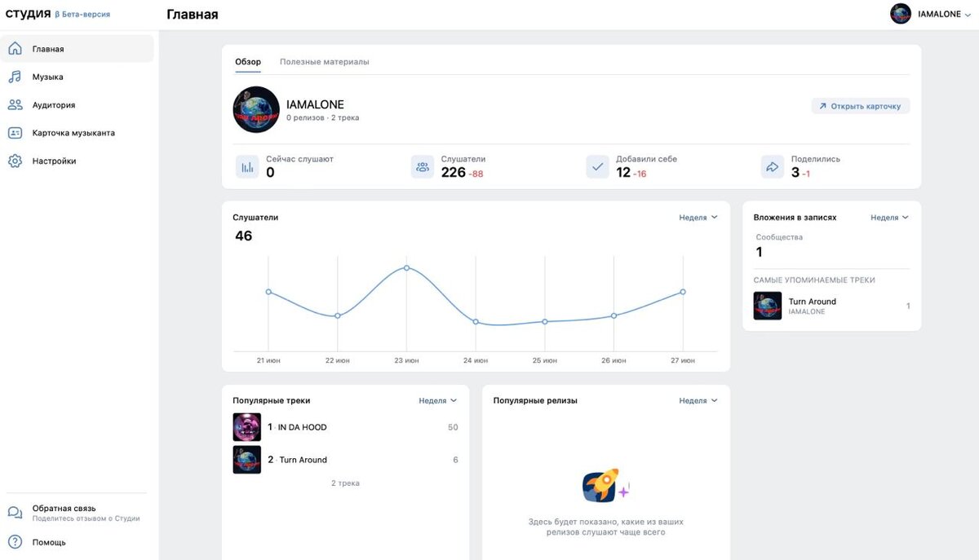Click the chart data point for 21 июн
Image resolution: width=979 pixels, height=560 pixels.
(x=268, y=292)
